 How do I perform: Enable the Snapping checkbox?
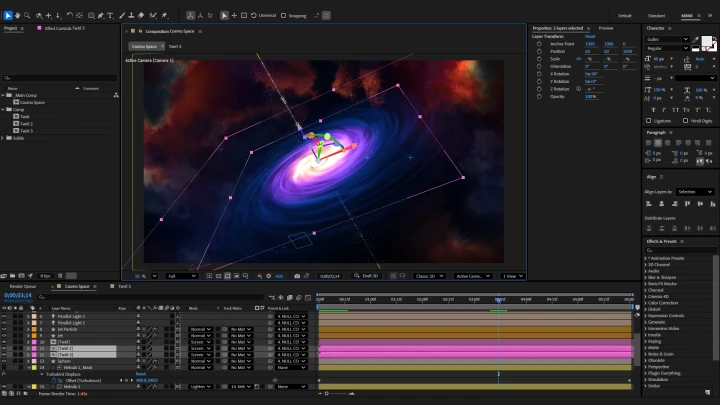tap(283, 16)
